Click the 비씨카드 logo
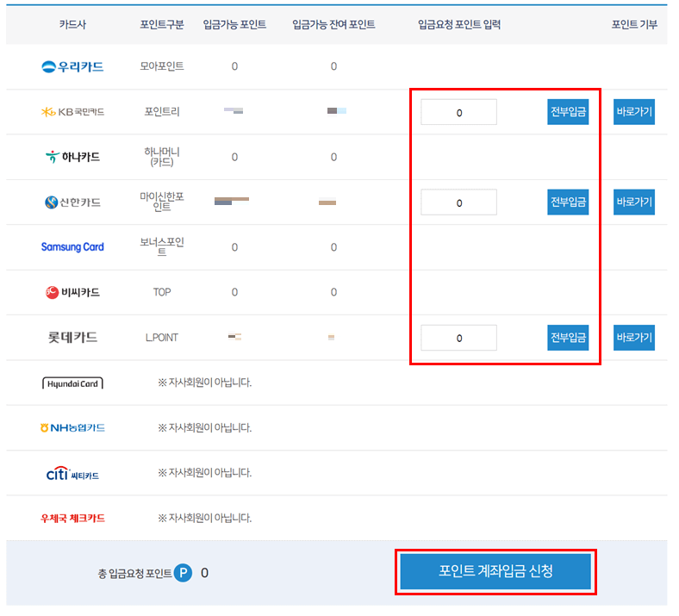The width and height of the screenshot is (679, 616). (72, 292)
